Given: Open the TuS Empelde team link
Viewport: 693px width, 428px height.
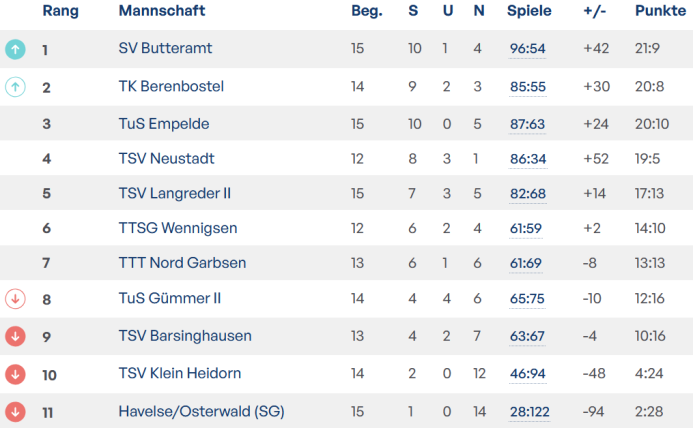Looking at the screenshot, I should [163, 125].
